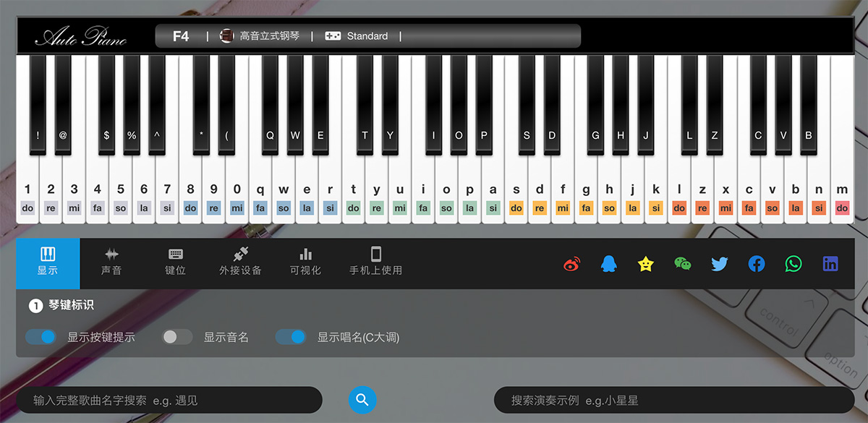
Task: Play the white key x labeled mi
Action: (726, 189)
